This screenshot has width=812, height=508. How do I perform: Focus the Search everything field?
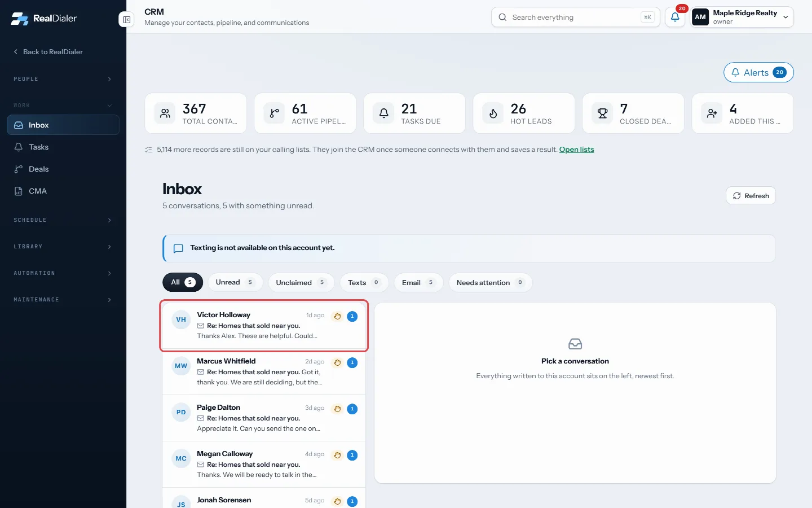tap(575, 17)
